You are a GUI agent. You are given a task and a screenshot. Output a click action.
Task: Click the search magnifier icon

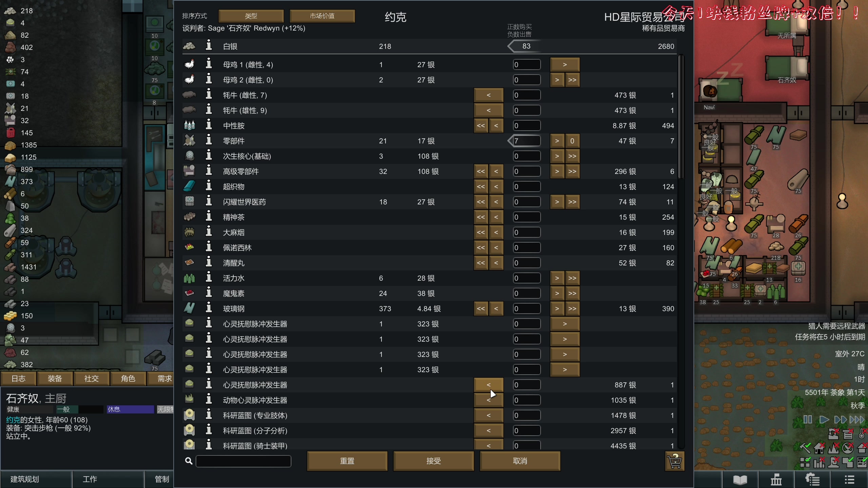189,461
